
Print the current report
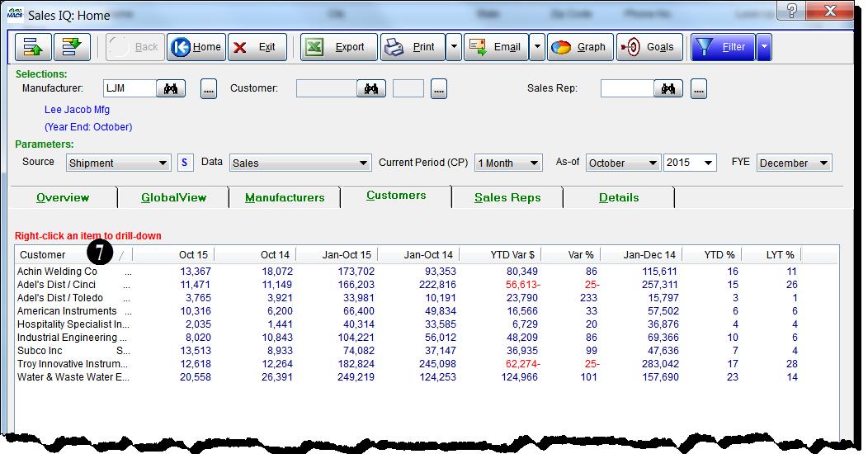coord(413,47)
